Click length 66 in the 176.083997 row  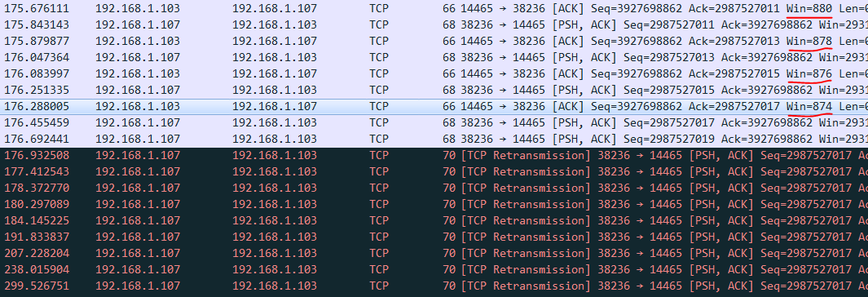pos(449,73)
